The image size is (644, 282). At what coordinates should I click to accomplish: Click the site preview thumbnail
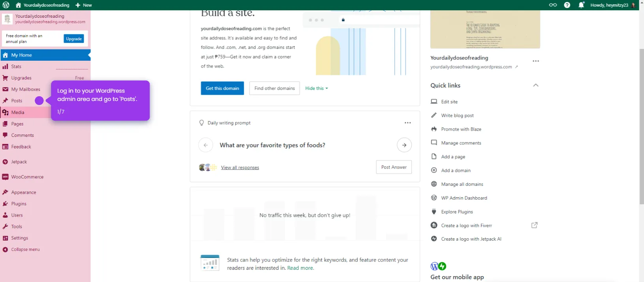coord(485,30)
